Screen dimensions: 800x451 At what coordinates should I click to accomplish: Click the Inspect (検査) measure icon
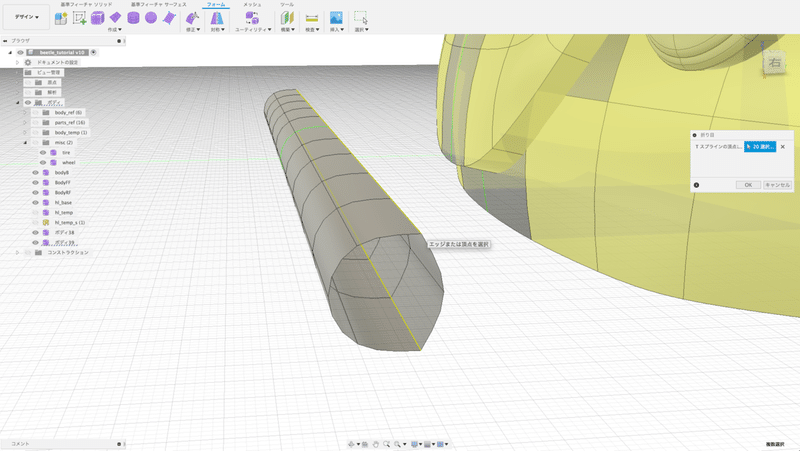click(312, 18)
